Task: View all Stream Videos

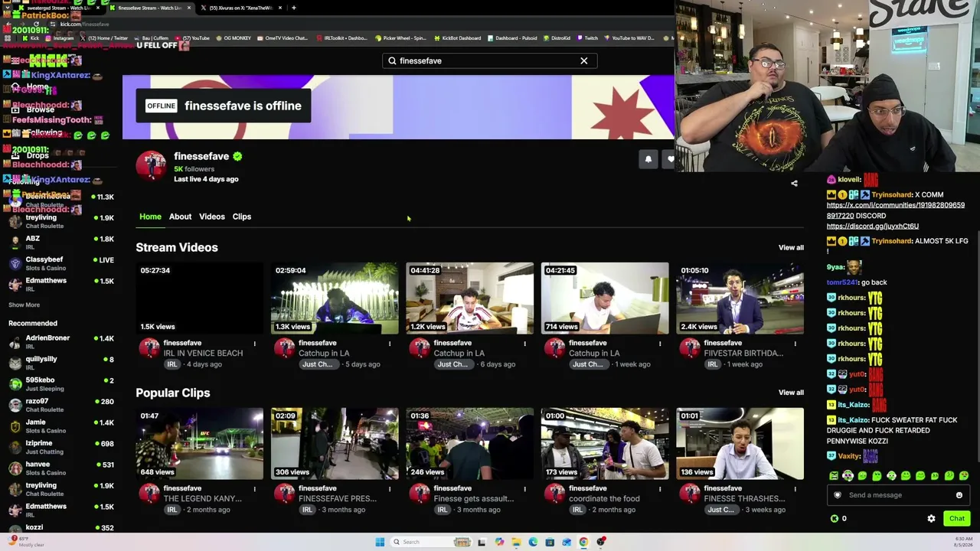Action: [x=791, y=247]
